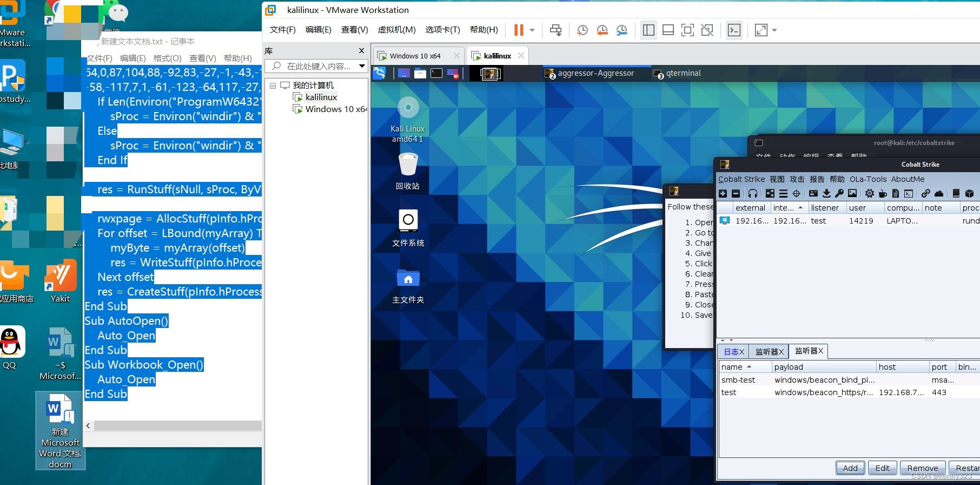
Task: Click Java signed applet coffee cup icon
Action: click(x=883, y=193)
